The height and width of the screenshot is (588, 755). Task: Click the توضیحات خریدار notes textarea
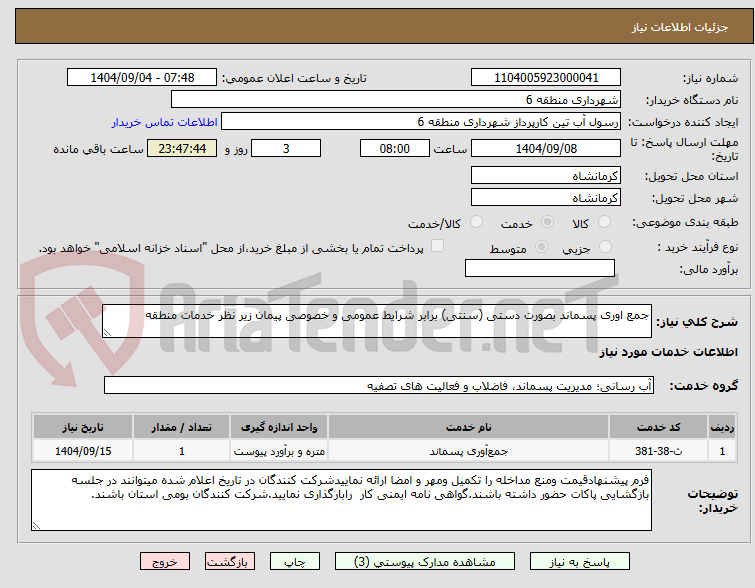(x=341, y=500)
